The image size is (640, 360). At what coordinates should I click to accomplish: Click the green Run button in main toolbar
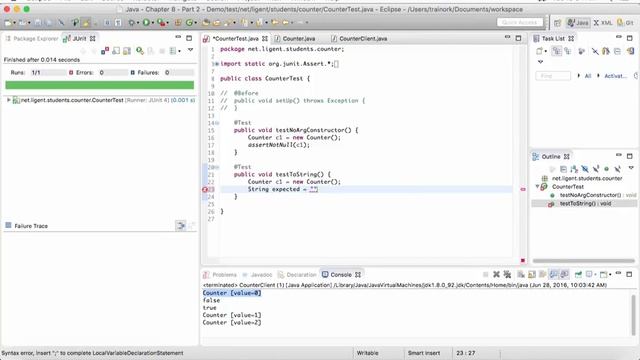(x=146, y=22)
